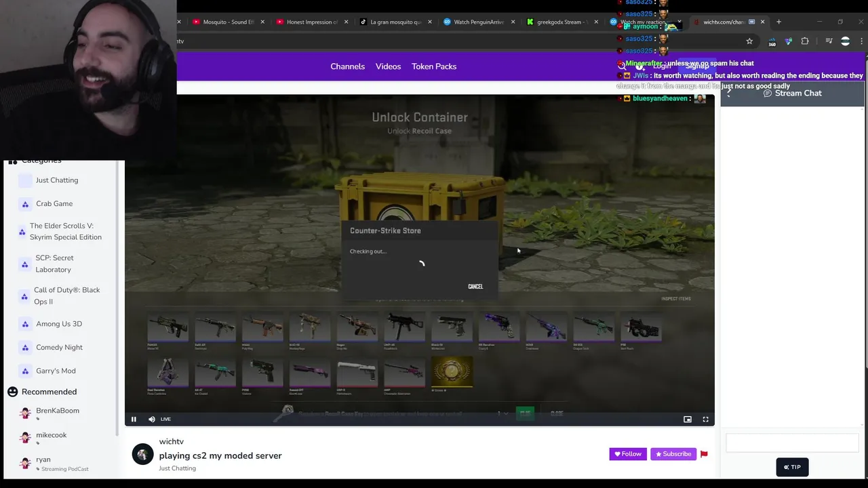This screenshot has width=868, height=488.
Task: Select the Dual Berettas skin thumbnail
Action: (168, 375)
